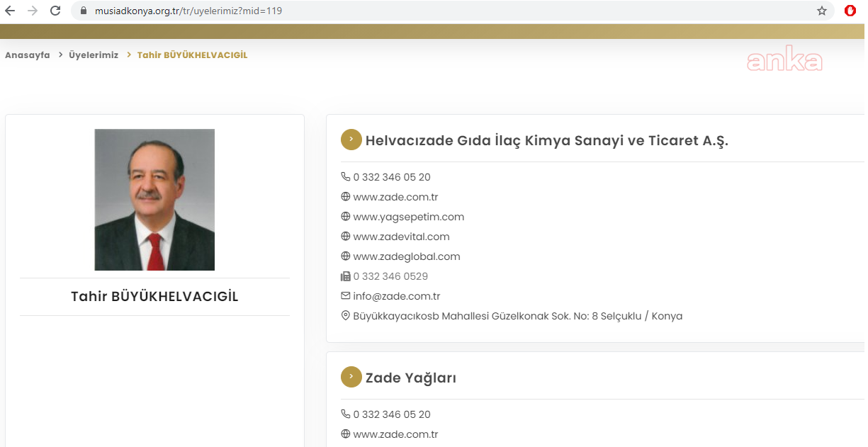Expand the Zade Yağları section heading
Image resolution: width=868 pixels, height=447 pixels.
point(410,378)
